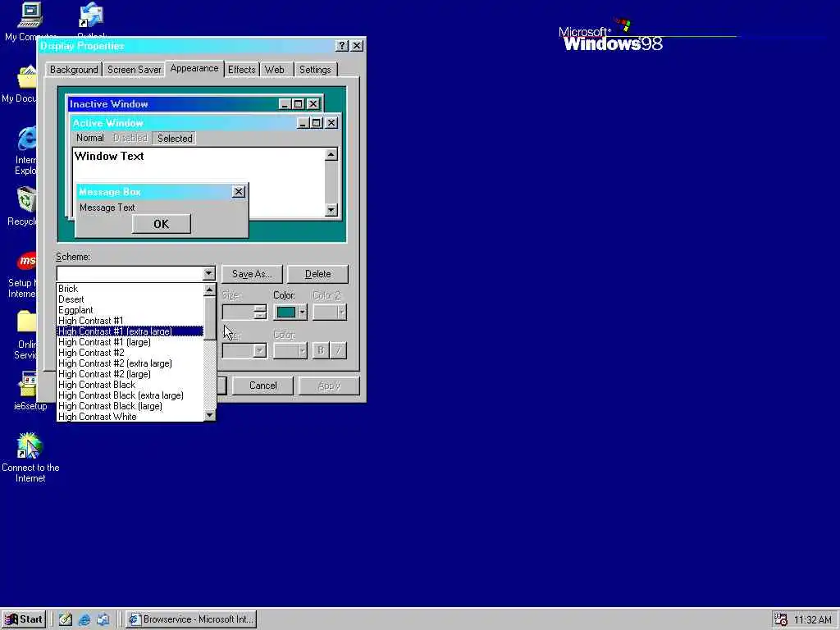
Task: Click the scheme list scroll down arrow
Action: tap(209, 415)
